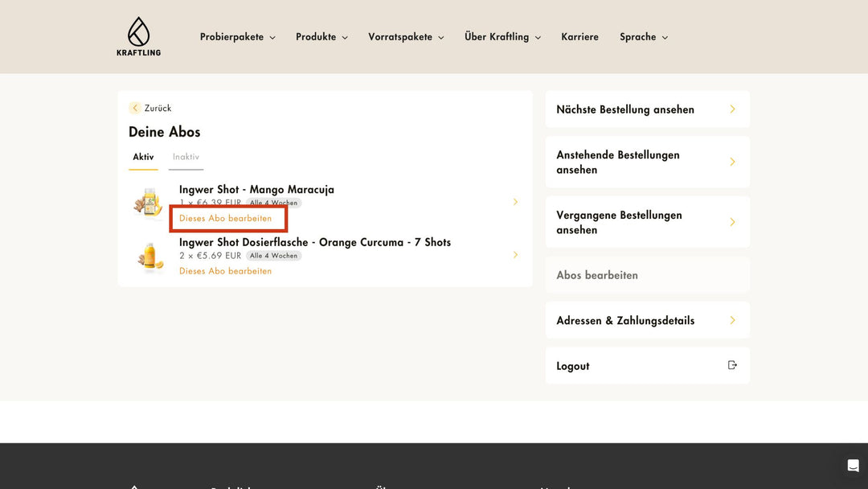Click the Mango Maracuja product thumbnail
The image size is (868, 489).
[x=149, y=202]
